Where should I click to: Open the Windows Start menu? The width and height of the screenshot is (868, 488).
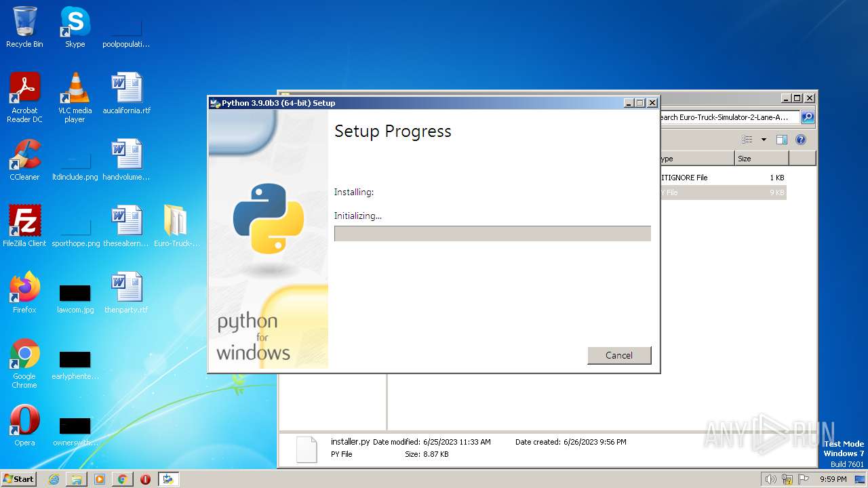19,479
